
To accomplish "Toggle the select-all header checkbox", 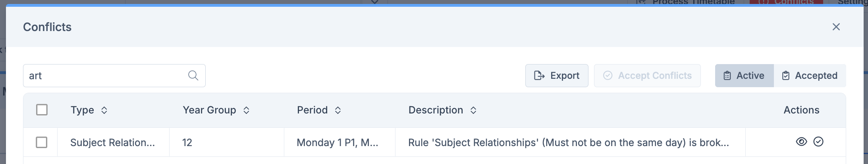I will pos(42,110).
